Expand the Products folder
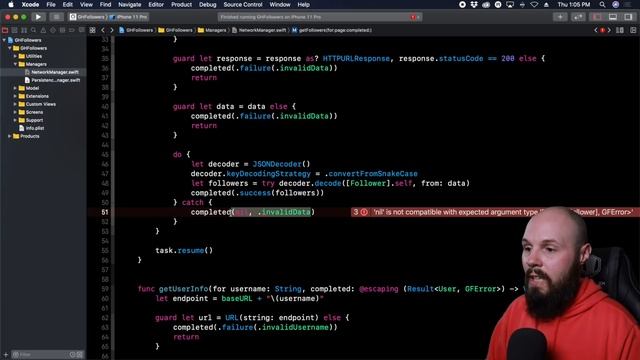Screen dimensions: 640x360 [10, 136]
